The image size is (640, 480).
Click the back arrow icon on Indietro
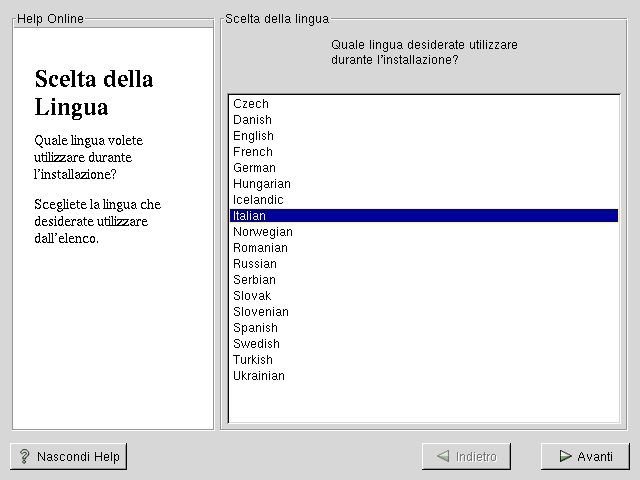[442, 457]
